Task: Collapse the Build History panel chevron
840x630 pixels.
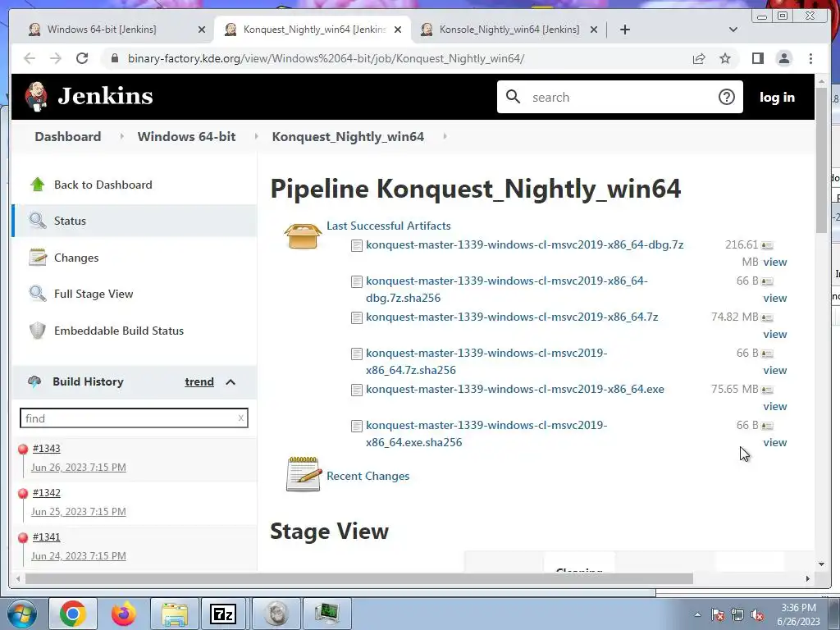Action: [231, 382]
